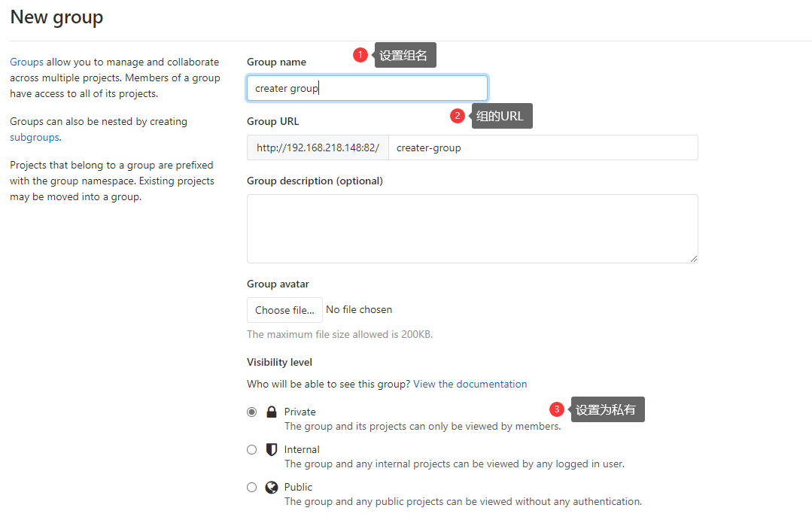Viewport: 812px width, 523px height.
Task: Click the 设置组名 annotation label
Action: (x=404, y=55)
